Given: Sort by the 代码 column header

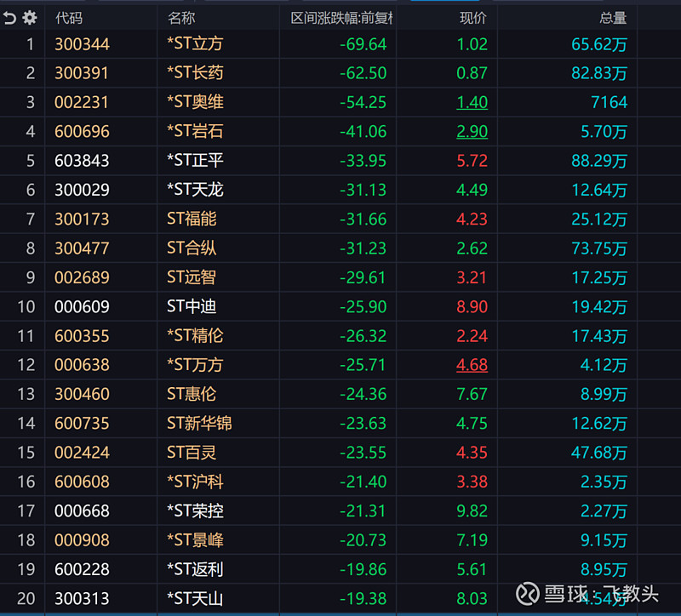Looking at the screenshot, I should coord(69,17).
